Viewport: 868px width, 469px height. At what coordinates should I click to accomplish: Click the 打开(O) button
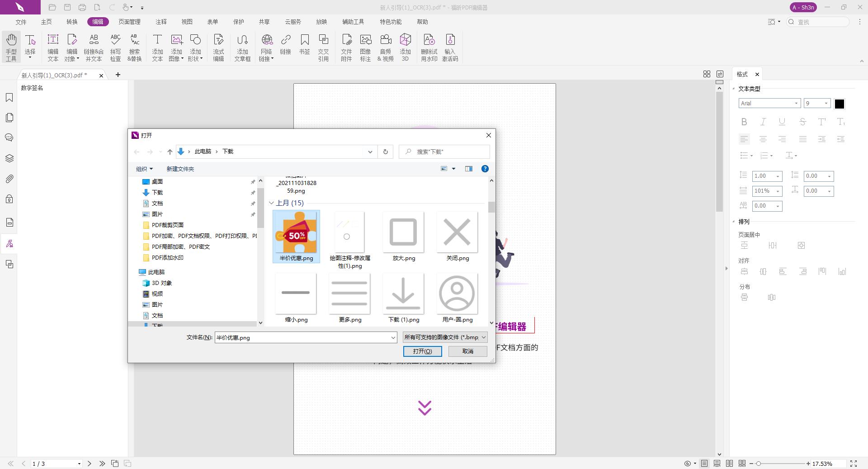click(x=422, y=351)
